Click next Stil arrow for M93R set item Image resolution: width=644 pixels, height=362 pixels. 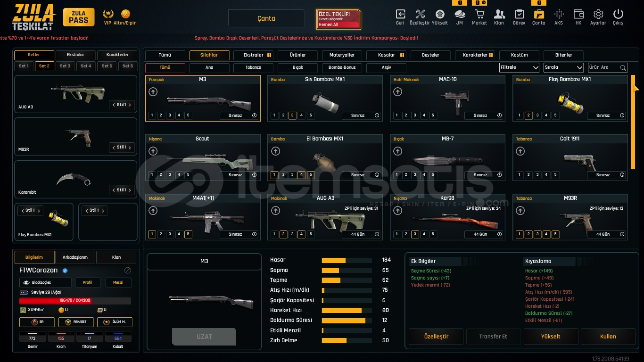[x=130, y=147]
